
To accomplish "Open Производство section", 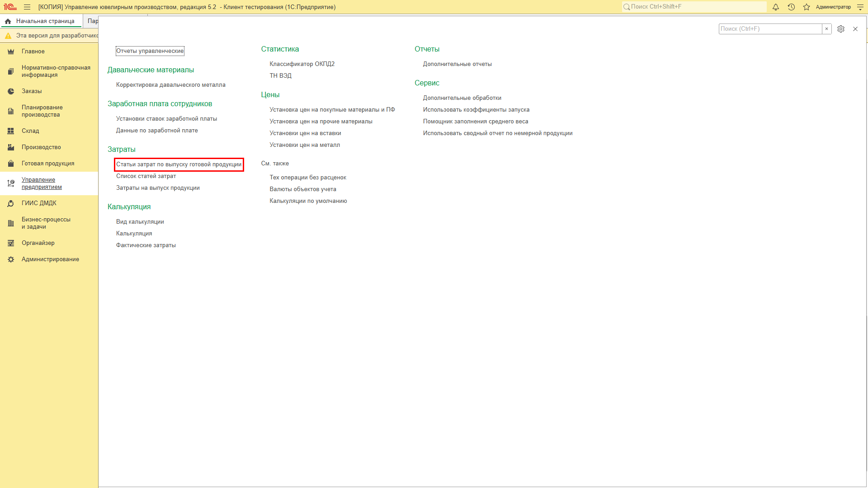I will 41,147.
